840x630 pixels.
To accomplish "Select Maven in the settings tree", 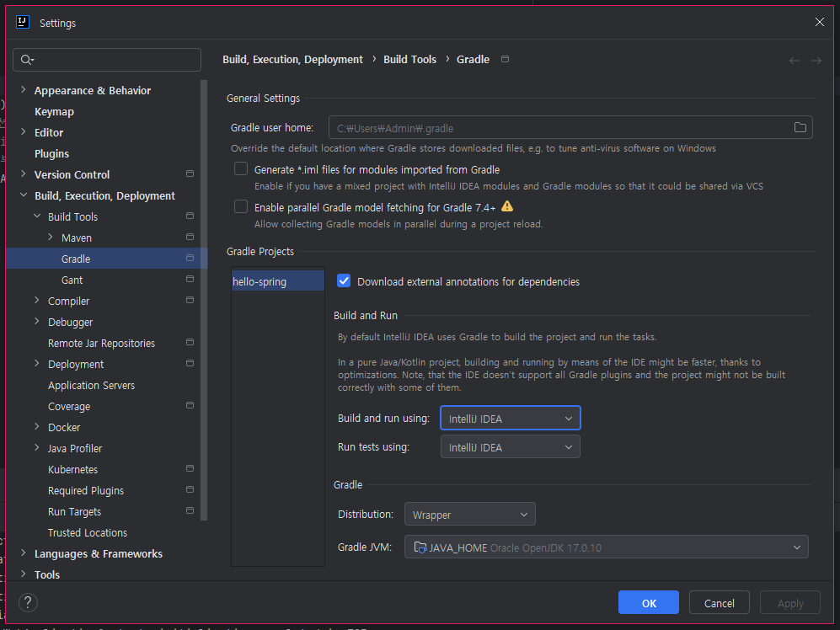I will (77, 238).
